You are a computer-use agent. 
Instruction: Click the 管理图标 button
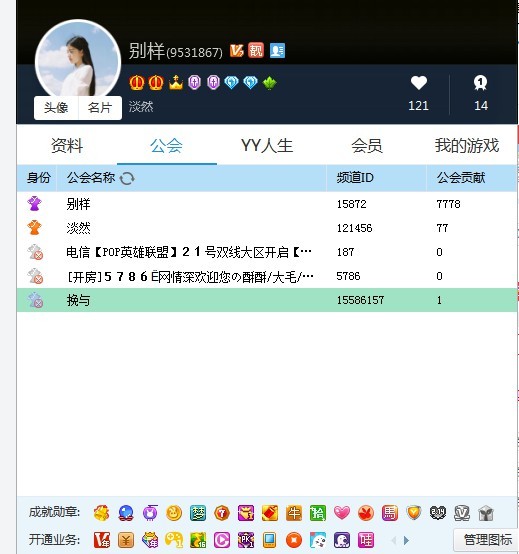coord(487,540)
